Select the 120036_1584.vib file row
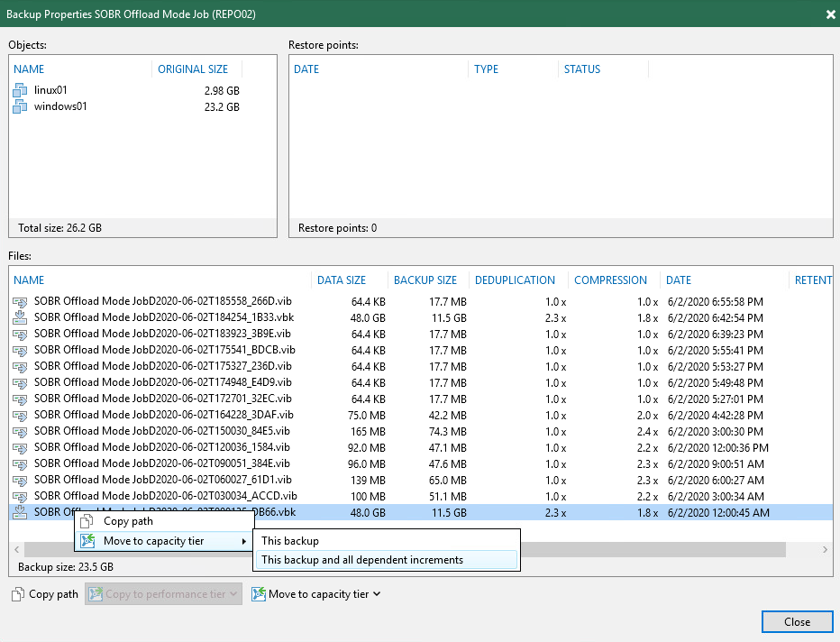The image size is (840, 642). click(162, 447)
